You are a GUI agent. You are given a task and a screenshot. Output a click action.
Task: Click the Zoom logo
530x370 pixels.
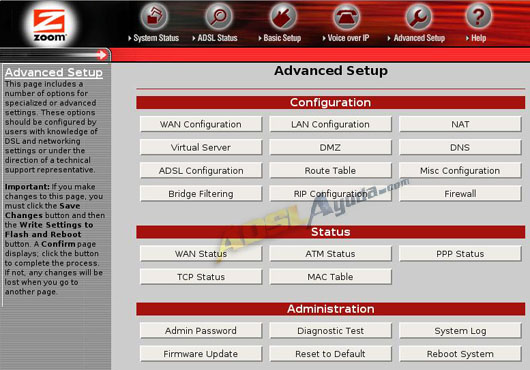tap(49, 25)
